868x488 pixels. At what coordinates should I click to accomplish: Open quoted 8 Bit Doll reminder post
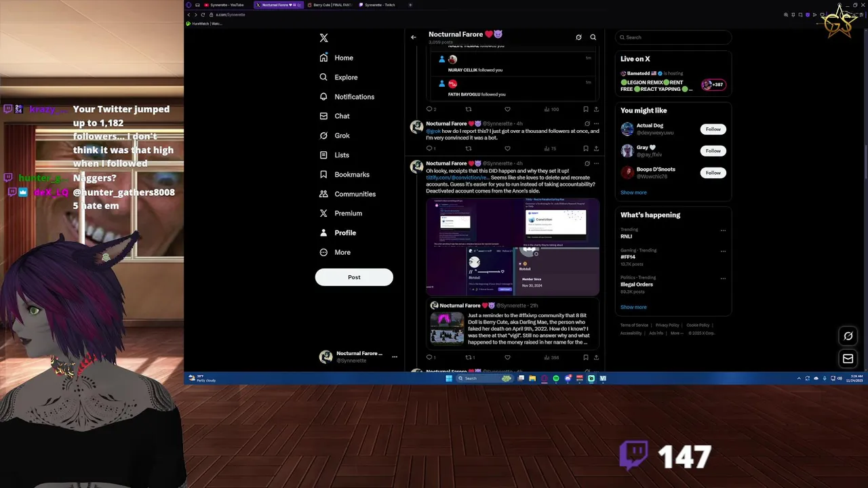[513, 324]
